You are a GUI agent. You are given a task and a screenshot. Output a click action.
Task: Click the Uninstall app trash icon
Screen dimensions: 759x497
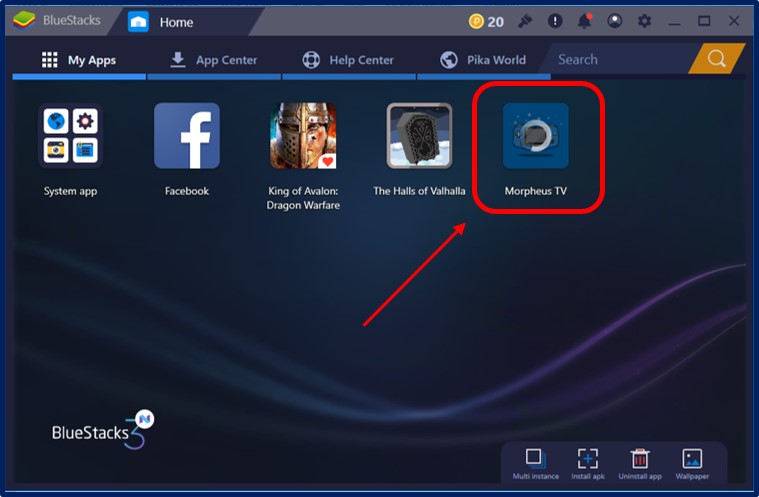point(640,458)
